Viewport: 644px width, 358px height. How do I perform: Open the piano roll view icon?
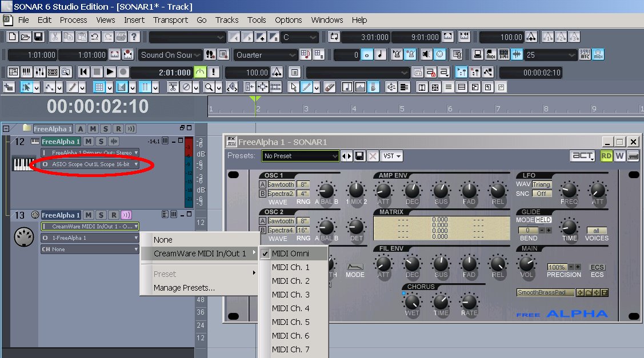pyautogui.click(x=26, y=73)
